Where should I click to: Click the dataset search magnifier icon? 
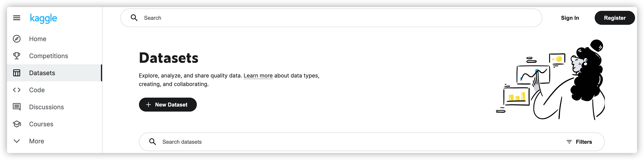point(153,142)
